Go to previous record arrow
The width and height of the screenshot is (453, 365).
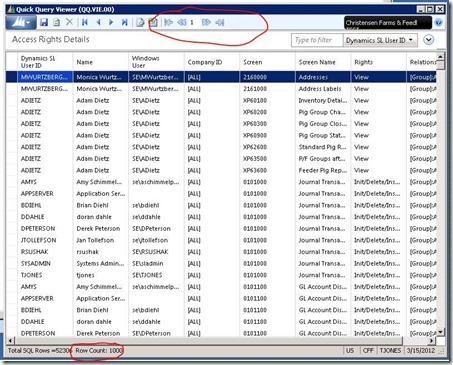tap(98, 22)
